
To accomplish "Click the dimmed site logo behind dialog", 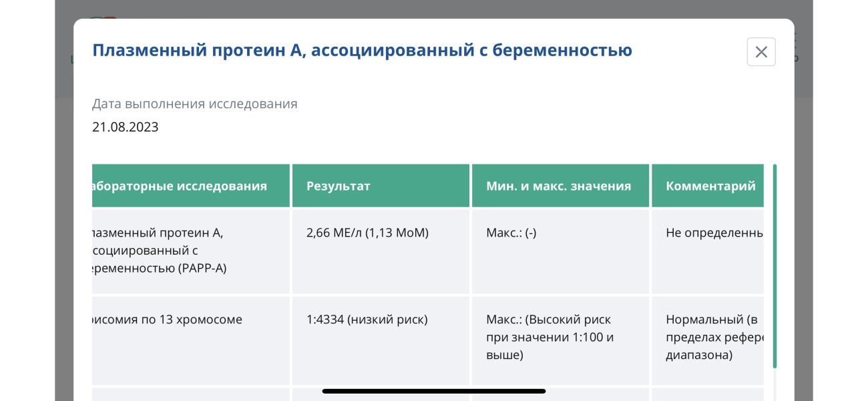I will tap(102, 18).
